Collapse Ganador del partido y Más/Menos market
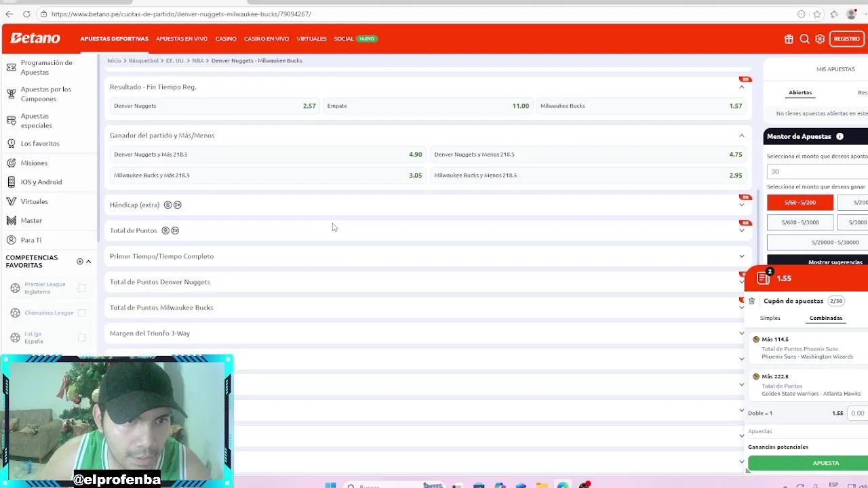 tap(741, 136)
